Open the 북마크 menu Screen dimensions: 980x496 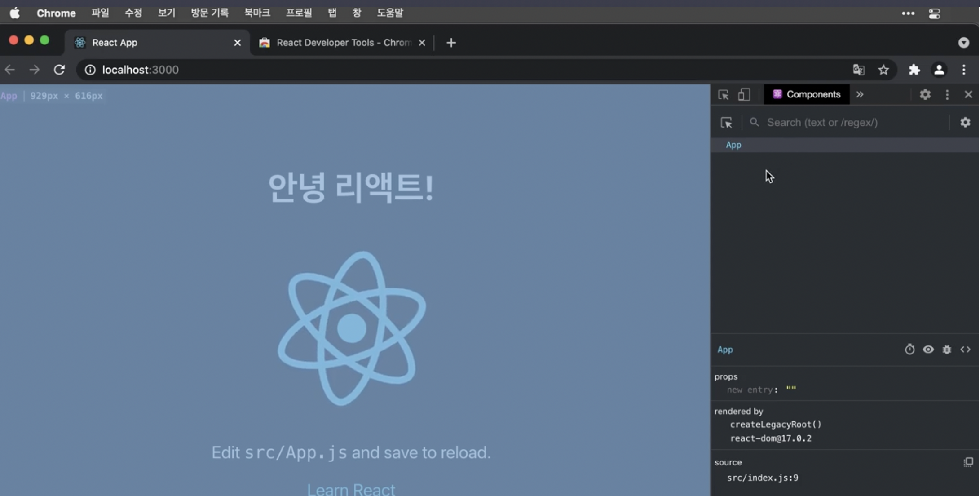point(257,13)
